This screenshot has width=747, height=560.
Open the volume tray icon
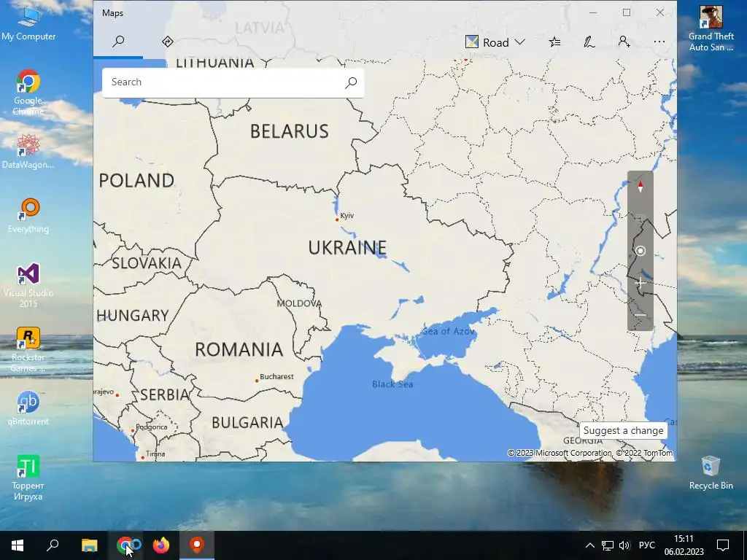pos(624,545)
